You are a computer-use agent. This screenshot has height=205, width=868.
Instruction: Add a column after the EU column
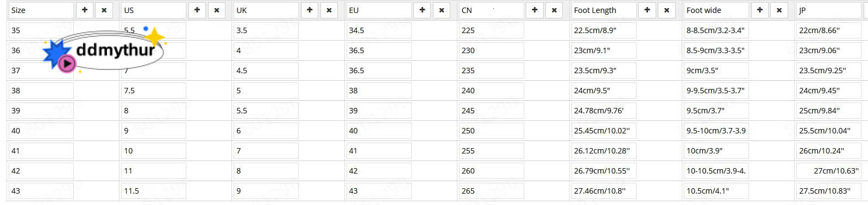coord(422,10)
